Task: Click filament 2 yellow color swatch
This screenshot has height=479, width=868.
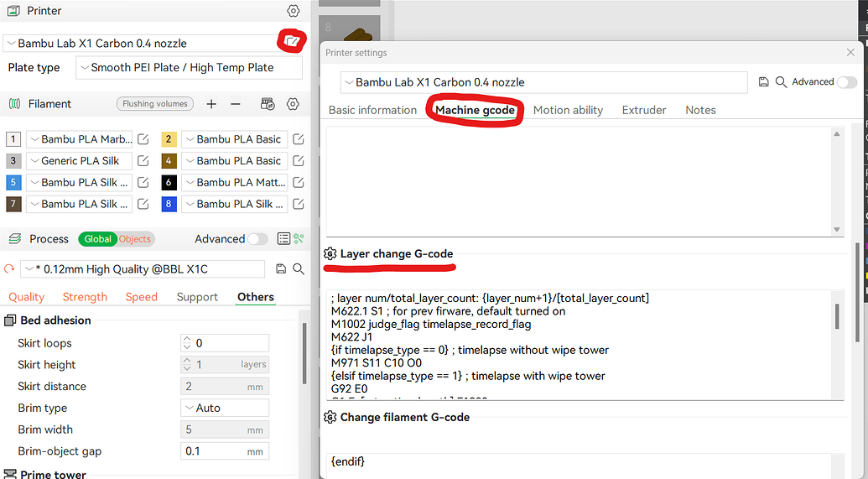Action: (x=169, y=139)
